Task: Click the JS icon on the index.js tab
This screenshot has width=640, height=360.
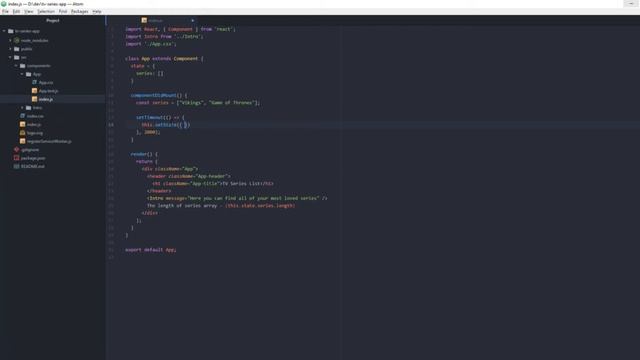Action: [x=144, y=20]
